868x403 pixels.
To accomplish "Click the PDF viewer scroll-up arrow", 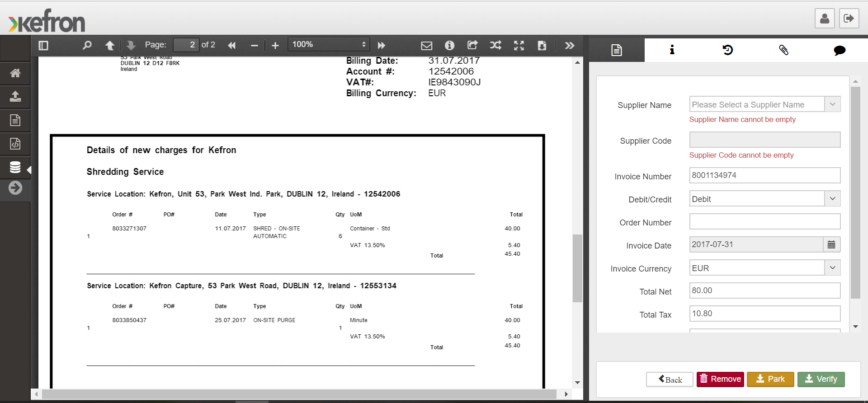I will click(577, 62).
